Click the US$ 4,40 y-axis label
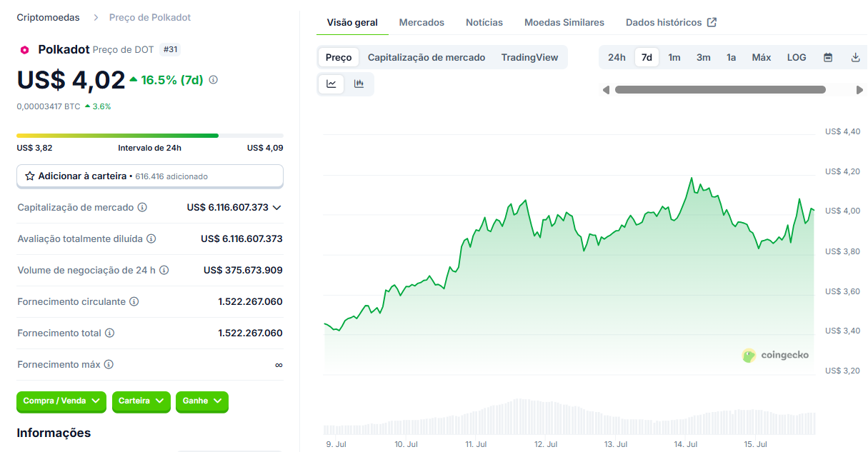Viewport: 868px width, 452px height. pos(842,131)
